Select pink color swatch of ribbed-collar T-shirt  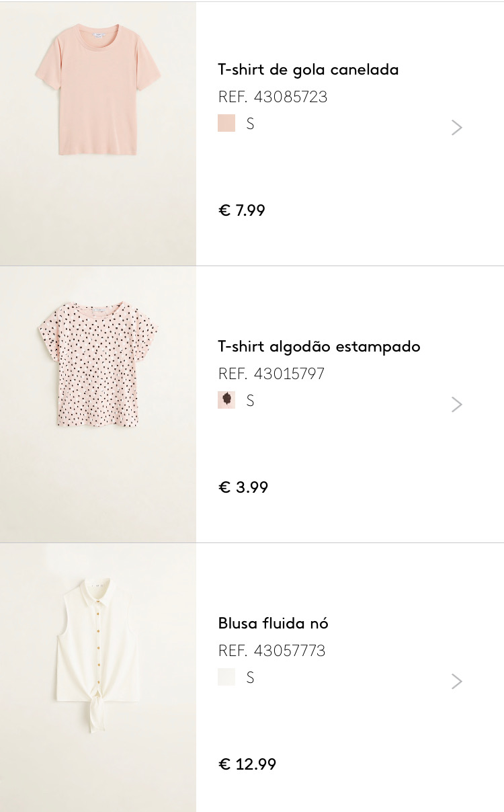pos(226,123)
